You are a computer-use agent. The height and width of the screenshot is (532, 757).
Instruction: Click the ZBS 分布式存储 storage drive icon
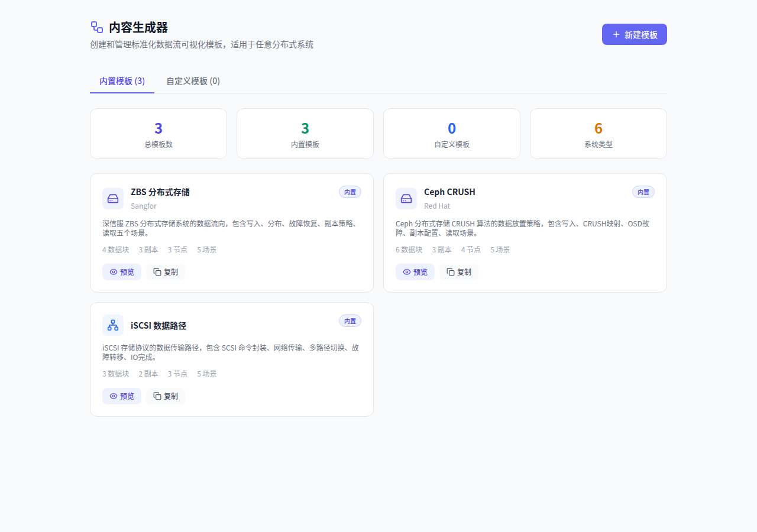click(113, 199)
